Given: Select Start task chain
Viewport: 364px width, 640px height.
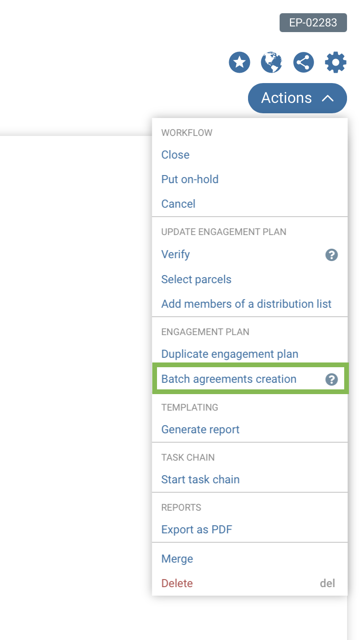Looking at the screenshot, I should click(200, 480).
